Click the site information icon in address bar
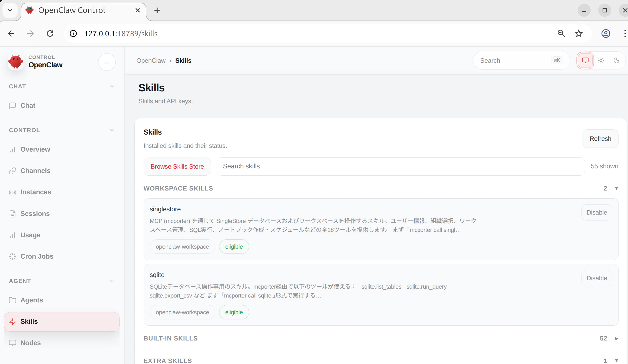 [x=73, y=34]
